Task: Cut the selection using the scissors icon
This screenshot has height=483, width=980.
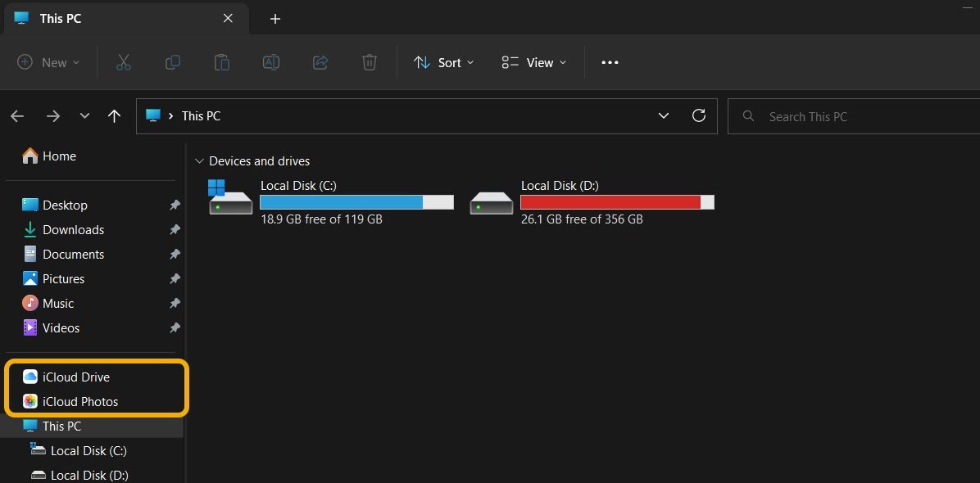Action: [124, 61]
